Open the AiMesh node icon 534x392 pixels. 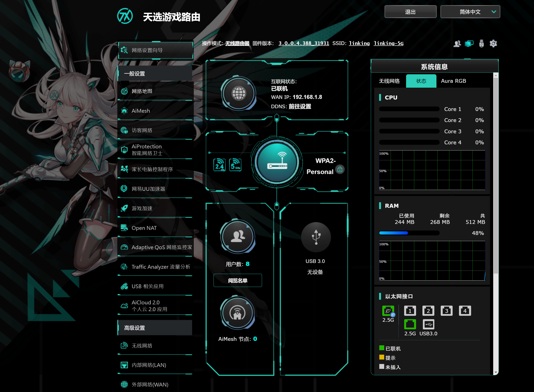tap(238, 312)
